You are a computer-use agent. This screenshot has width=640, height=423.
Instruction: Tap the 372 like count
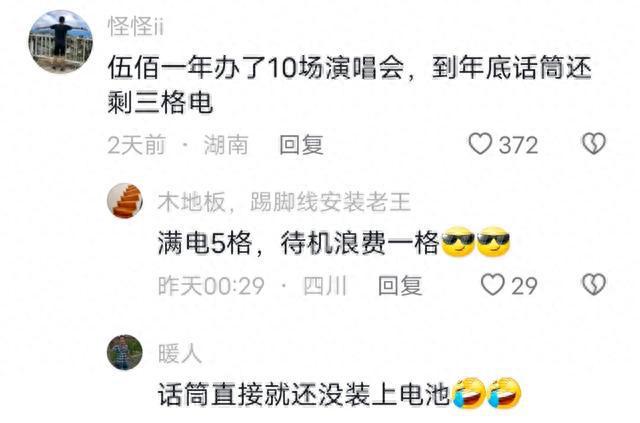[x=518, y=145]
